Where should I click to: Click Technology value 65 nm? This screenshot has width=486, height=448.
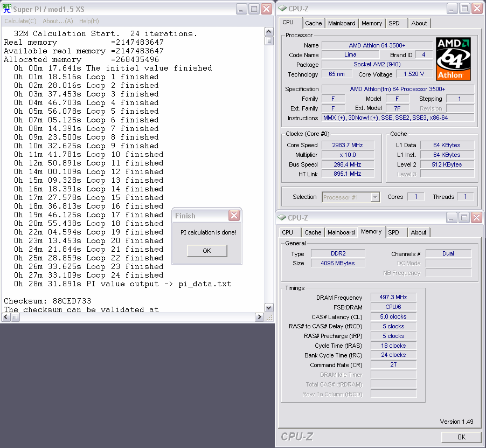click(x=337, y=74)
